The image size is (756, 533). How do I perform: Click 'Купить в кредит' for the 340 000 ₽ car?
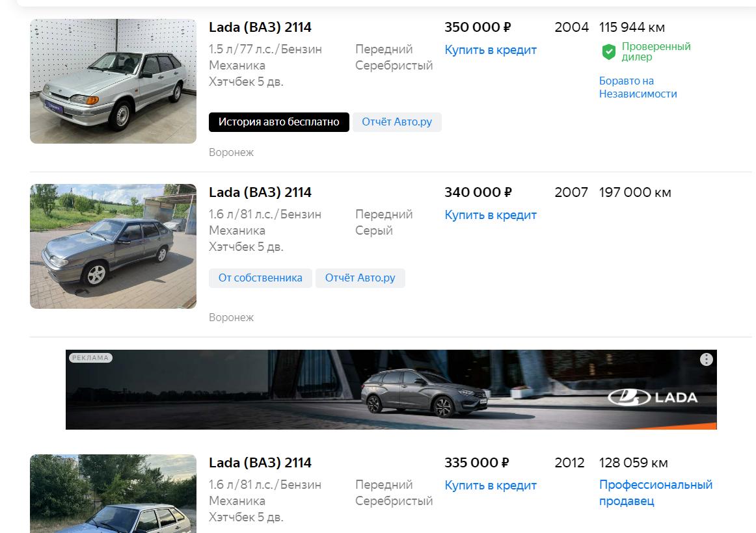(491, 215)
